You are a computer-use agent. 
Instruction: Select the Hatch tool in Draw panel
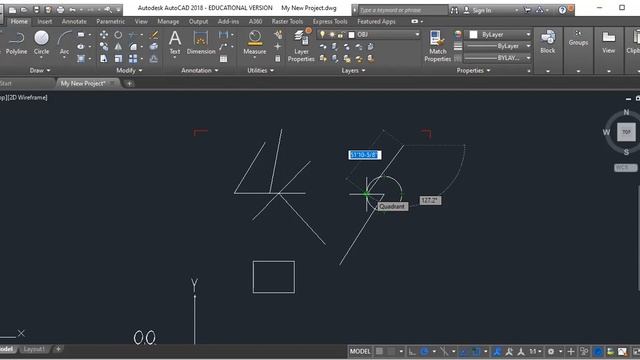coord(81,59)
